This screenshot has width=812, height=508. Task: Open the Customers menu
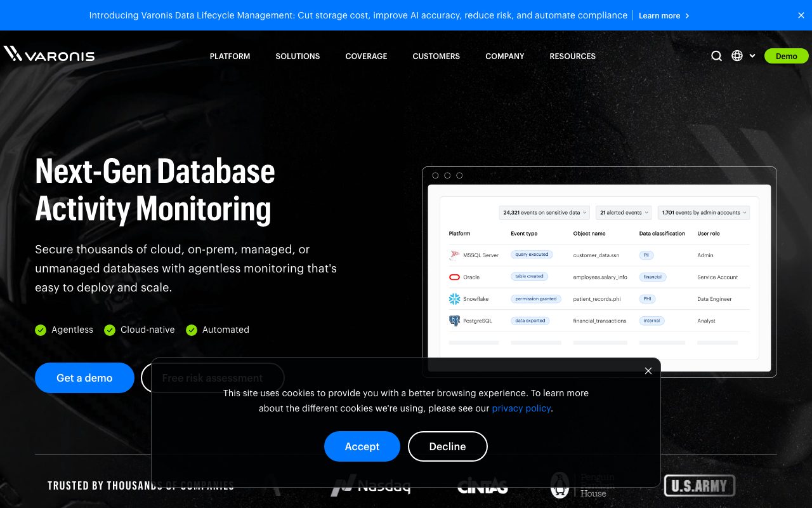[x=436, y=57]
